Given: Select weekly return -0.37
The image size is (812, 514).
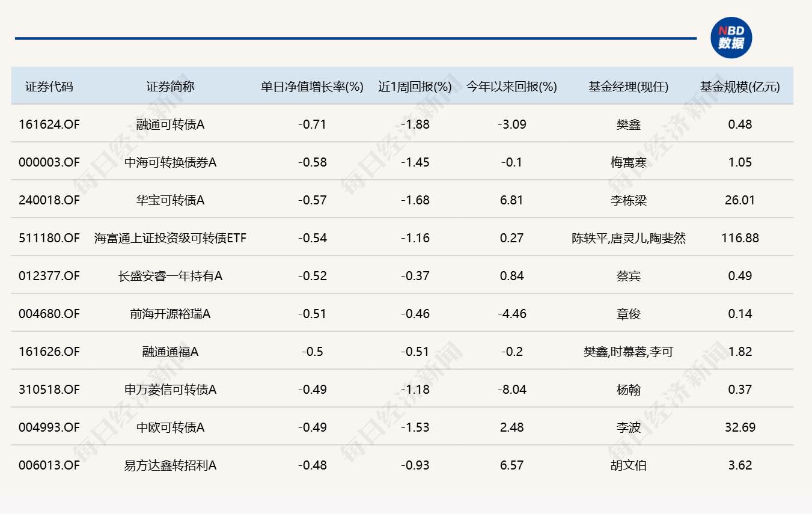Looking at the screenshot, I should click(415, 276).
